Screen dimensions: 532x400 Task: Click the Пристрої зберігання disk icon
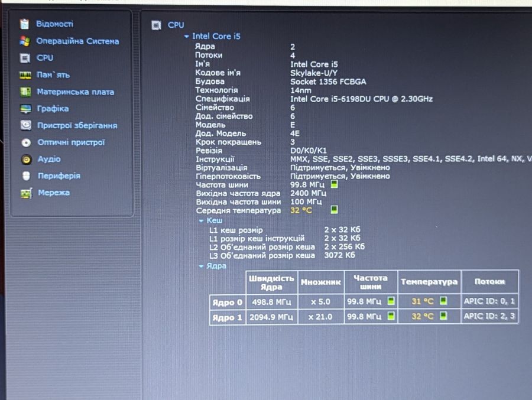(x=26, y=125)
